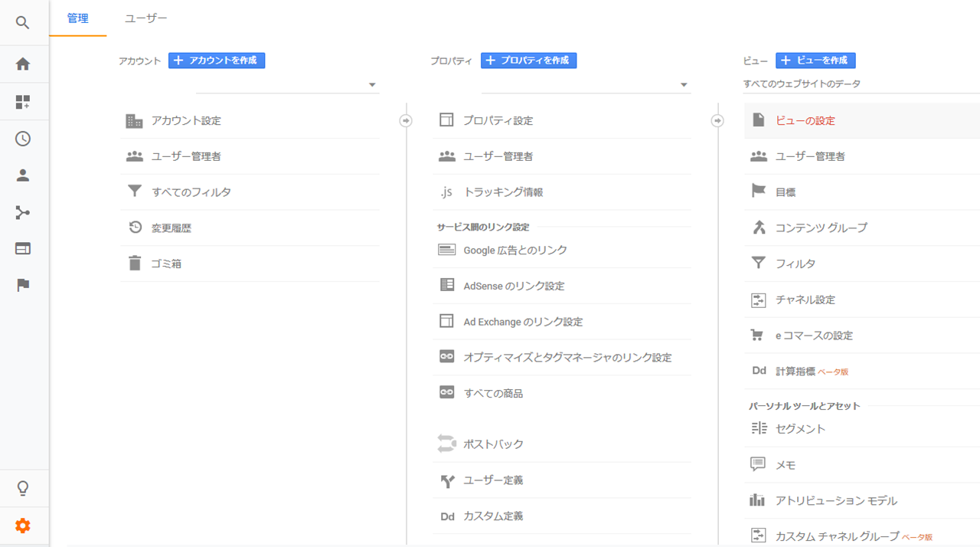Select the 管理 tab
Image resolution: width=980 pixels, height=547 pixels.
pos(77,18)
